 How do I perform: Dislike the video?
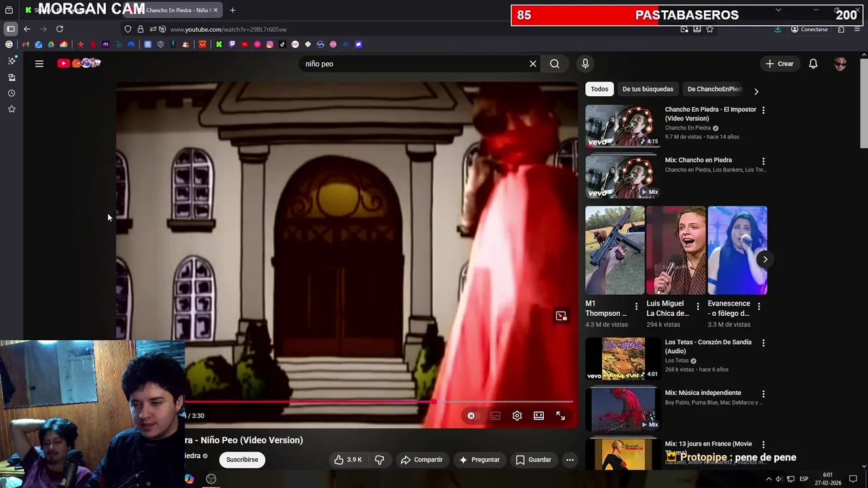coord(380,460)
